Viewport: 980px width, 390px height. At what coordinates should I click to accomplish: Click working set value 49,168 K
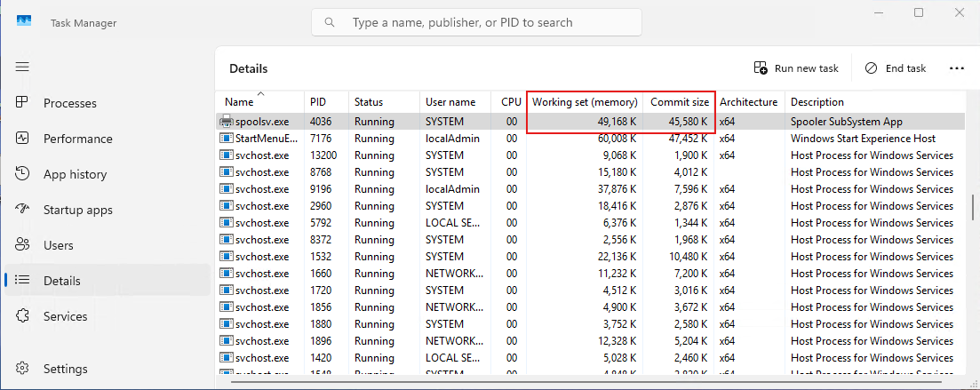tap(616, 122)
